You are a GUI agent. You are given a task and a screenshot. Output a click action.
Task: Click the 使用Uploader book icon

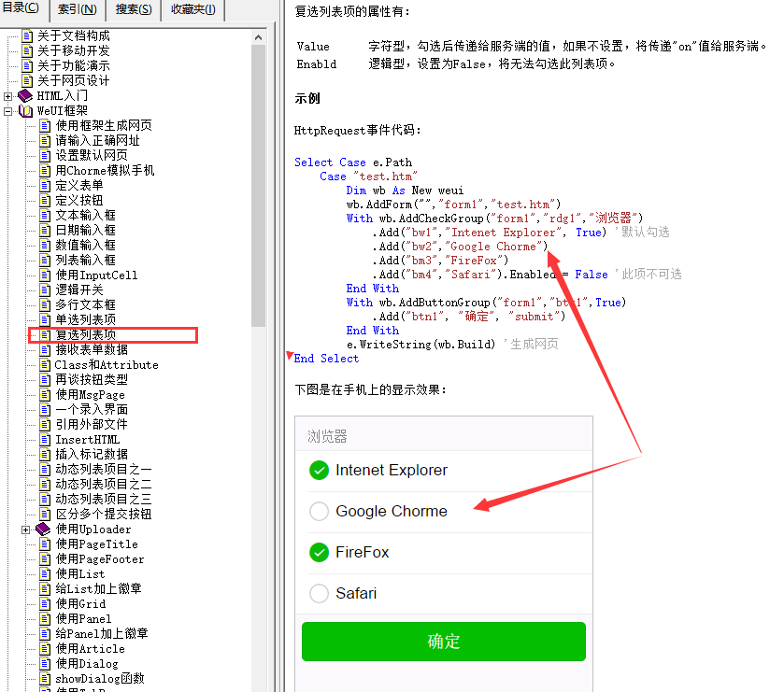[43, 530]
